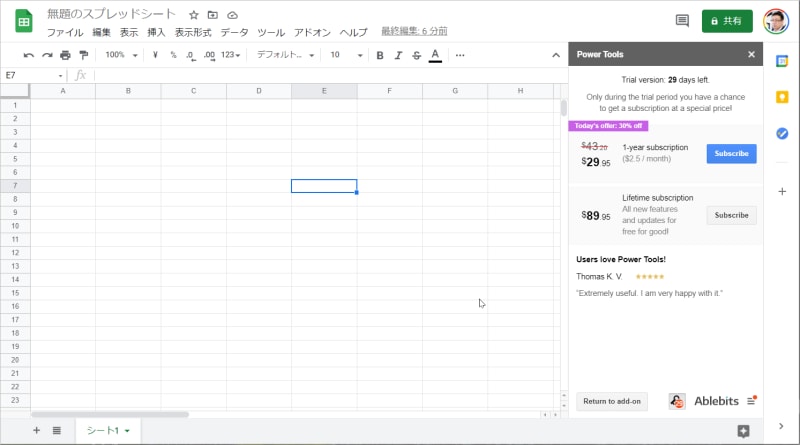Screen dimensions: 800x445
Task: Show the all sheets list
Action: [x=57, y=431]
